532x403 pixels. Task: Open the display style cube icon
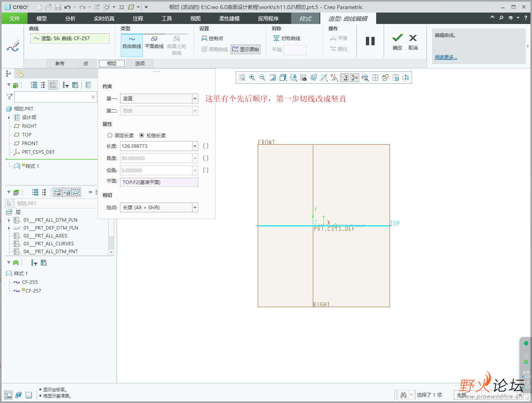coord(283,78)
